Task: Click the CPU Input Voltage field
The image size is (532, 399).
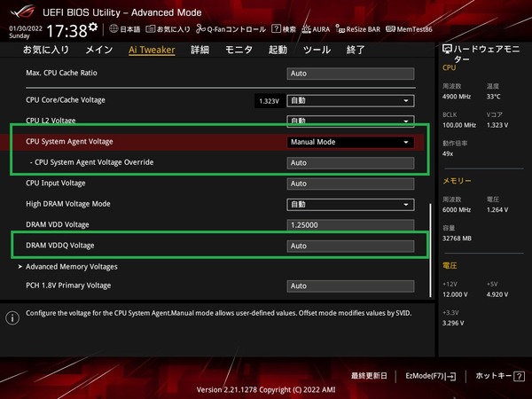Action: [x=350, y=184]
